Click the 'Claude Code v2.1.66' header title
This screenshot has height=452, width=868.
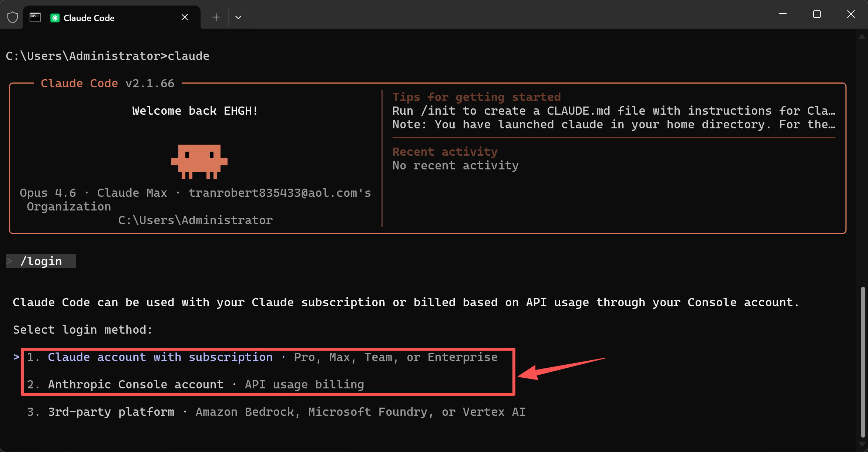point(107,84)
